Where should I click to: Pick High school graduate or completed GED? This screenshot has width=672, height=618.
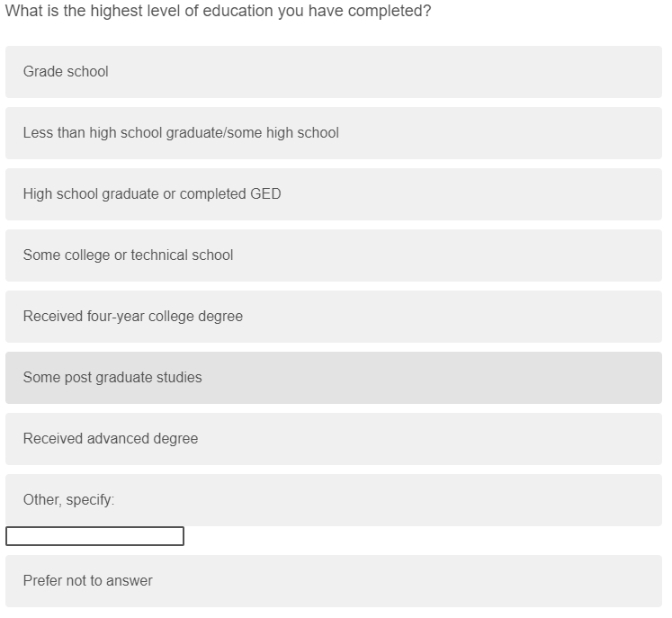(333, 194)
